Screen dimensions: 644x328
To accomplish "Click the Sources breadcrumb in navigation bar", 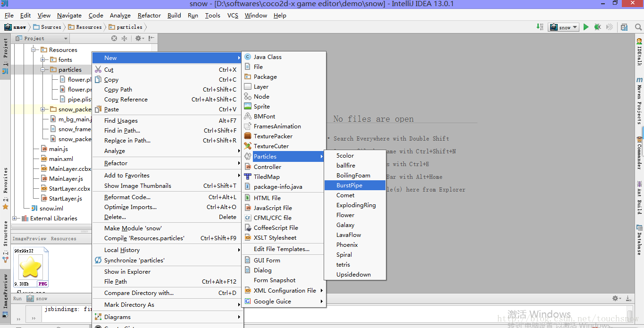I will [x=47, y=27].
